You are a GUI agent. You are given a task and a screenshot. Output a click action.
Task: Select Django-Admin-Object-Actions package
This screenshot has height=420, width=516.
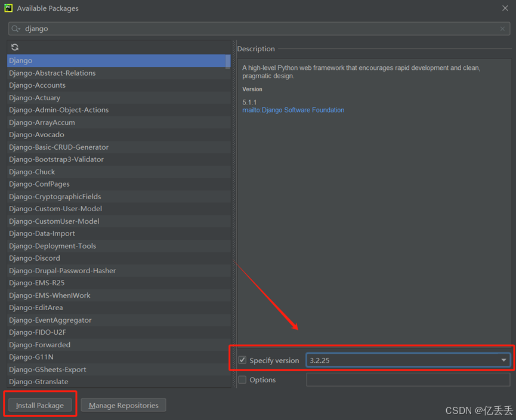(119, 110)
